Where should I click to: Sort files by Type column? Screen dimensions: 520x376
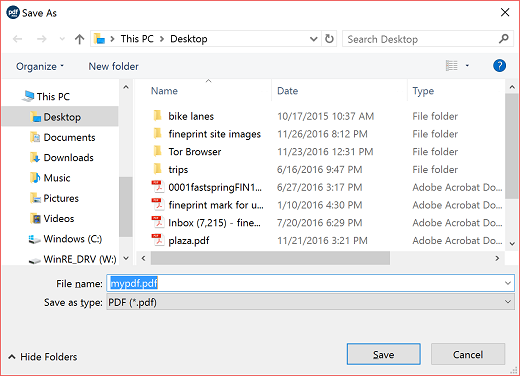(423, 91)
